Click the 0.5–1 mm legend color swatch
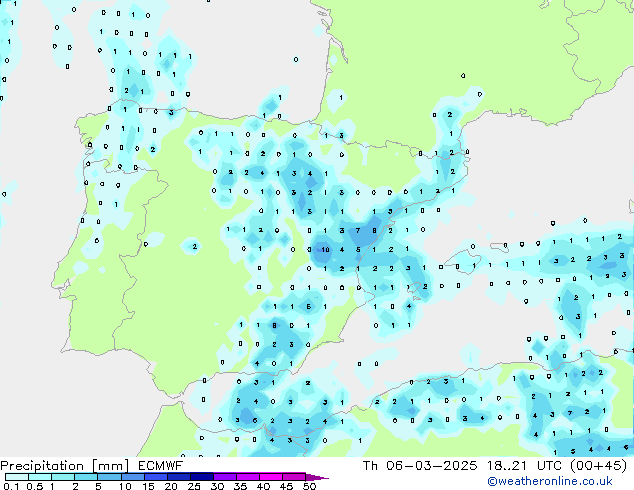Screen dimensions: 634x490 click(40, 477)
